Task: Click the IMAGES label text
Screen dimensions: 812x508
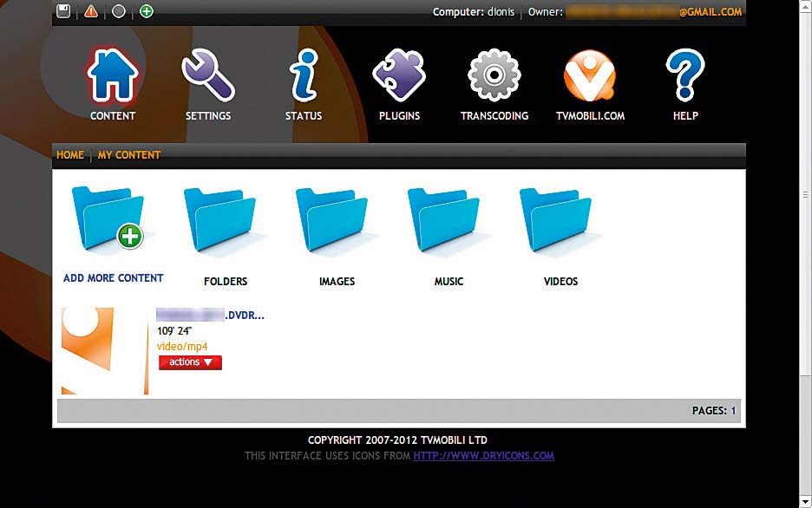Action: [337, 282]
